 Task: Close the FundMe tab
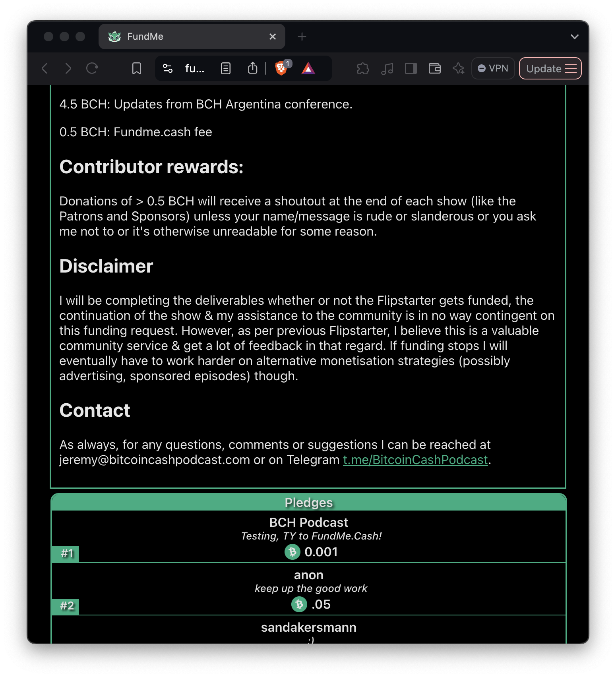click(x=273, y=37)
